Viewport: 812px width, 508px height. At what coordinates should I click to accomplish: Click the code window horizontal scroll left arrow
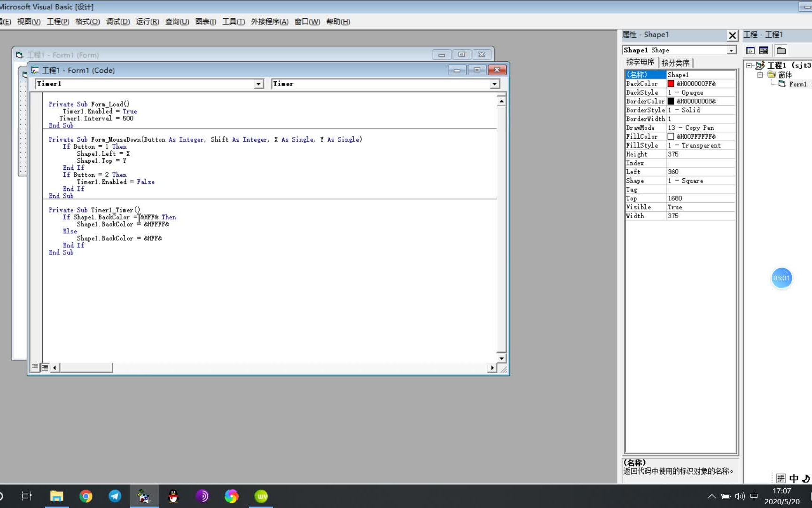point(55,367)
